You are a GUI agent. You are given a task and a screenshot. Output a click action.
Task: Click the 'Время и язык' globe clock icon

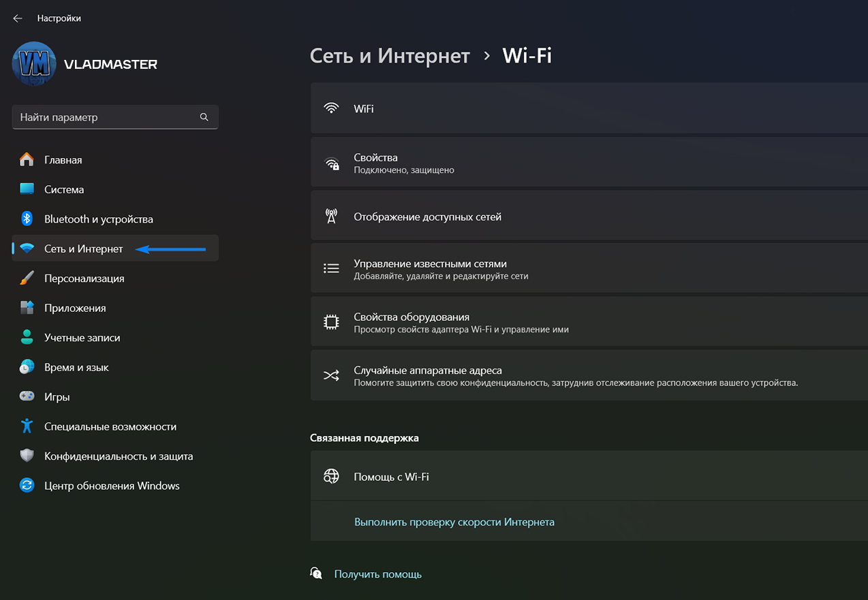coord(27,367)
